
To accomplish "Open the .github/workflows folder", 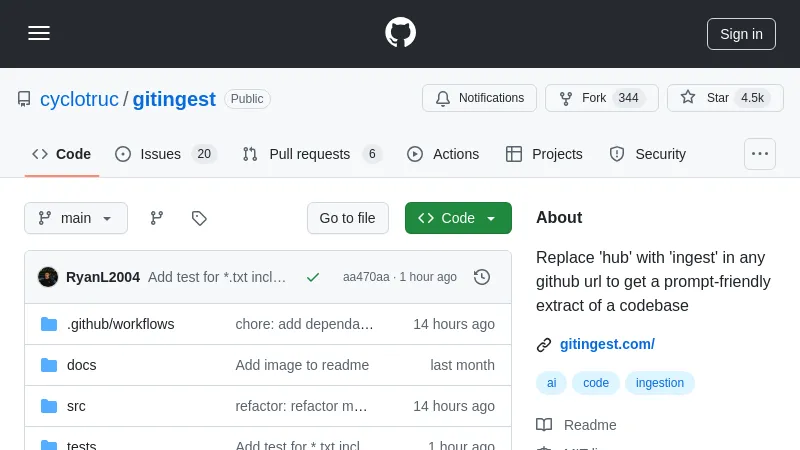I will click(120, 324).
